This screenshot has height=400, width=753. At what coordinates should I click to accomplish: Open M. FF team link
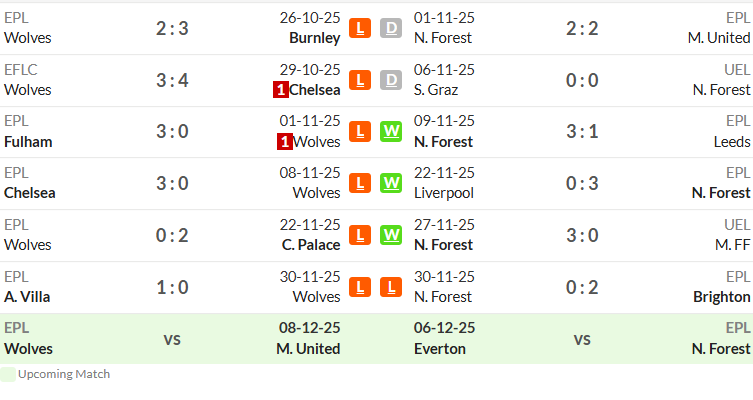[732, 245]
